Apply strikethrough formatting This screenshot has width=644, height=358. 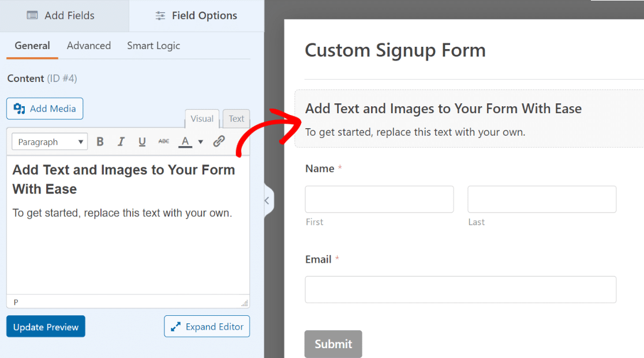pos(164,141)
